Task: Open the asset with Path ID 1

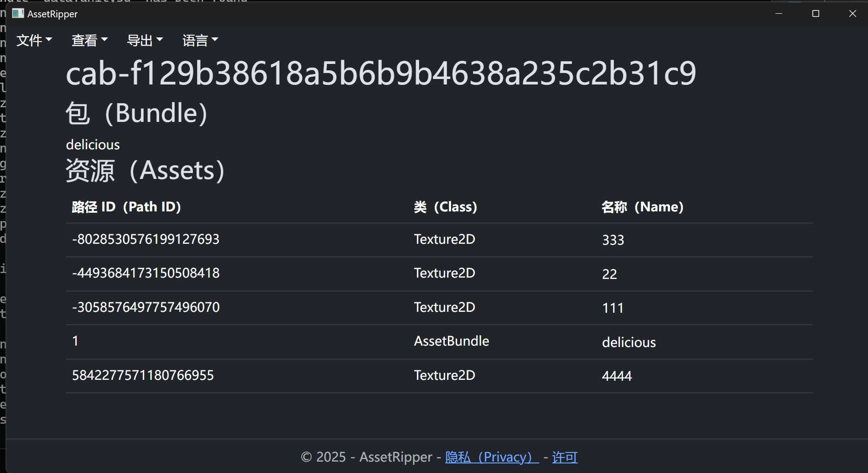Action: 75,341
